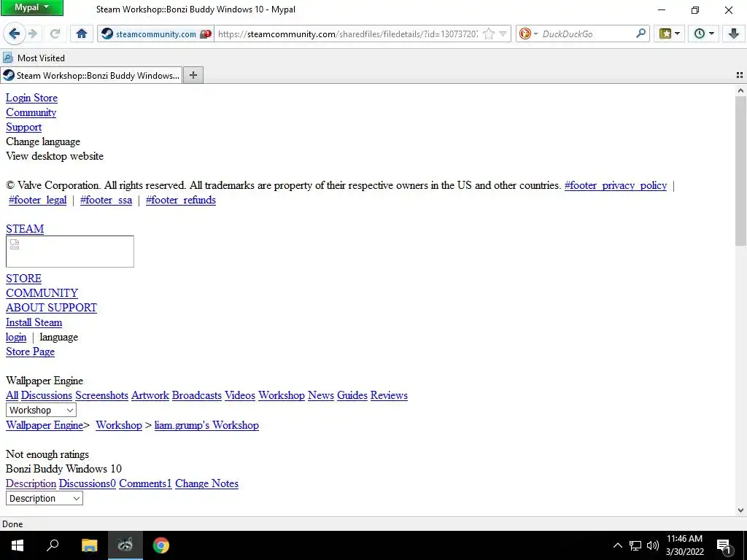The width and height of the screenshot is (747, 560).
Task: Open the Change Notes link
Action: click(x=206, y=483)
